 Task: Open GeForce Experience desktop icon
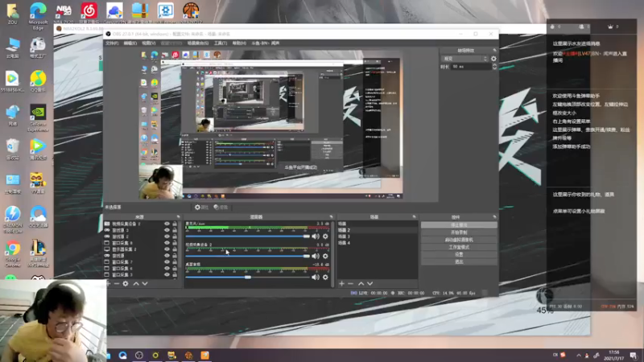(x=38, y=118)
